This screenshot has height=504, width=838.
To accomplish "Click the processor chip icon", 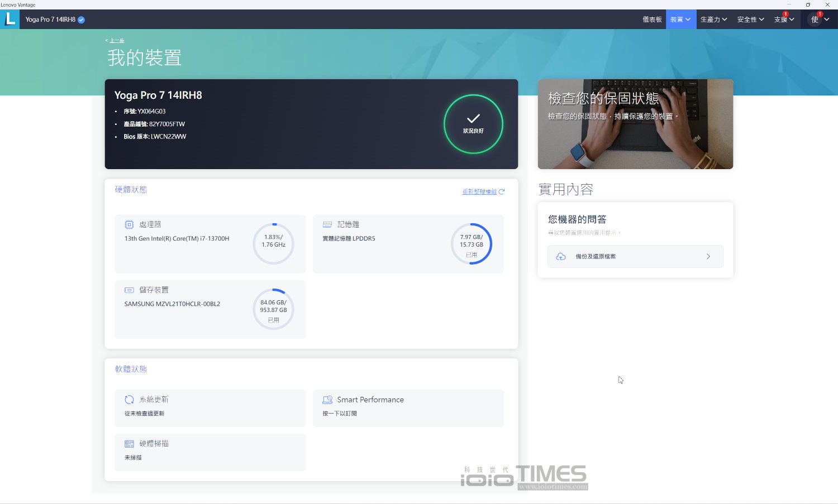I will coord(129,224).
